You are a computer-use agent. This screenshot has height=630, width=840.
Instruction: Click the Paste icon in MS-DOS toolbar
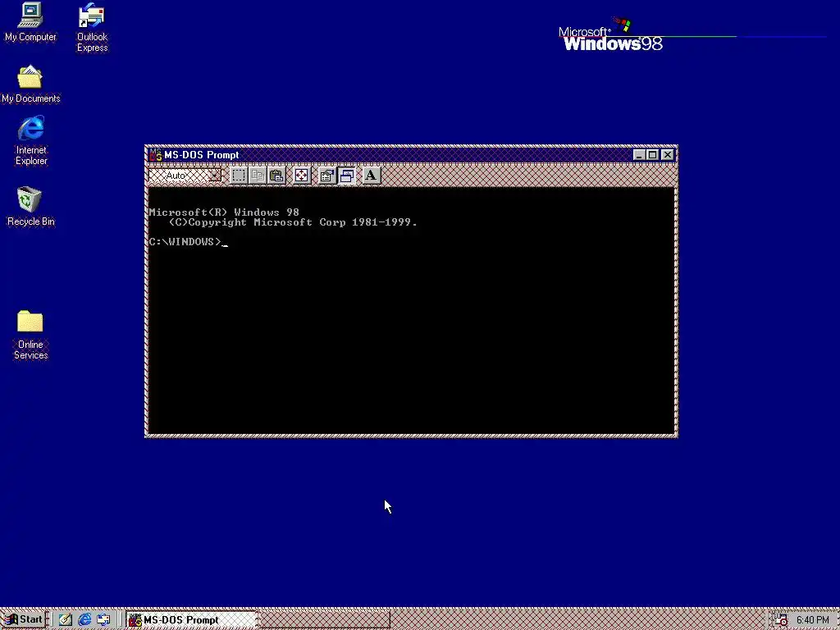276,176
